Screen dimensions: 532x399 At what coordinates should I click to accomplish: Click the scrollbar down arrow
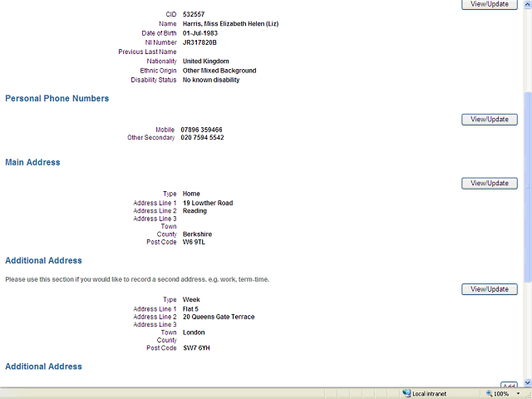click(527, 382)
